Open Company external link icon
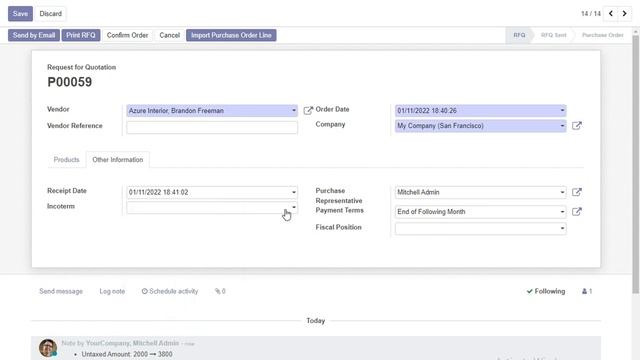This screenshot has width=640, height=360. [x=577, y=126]
